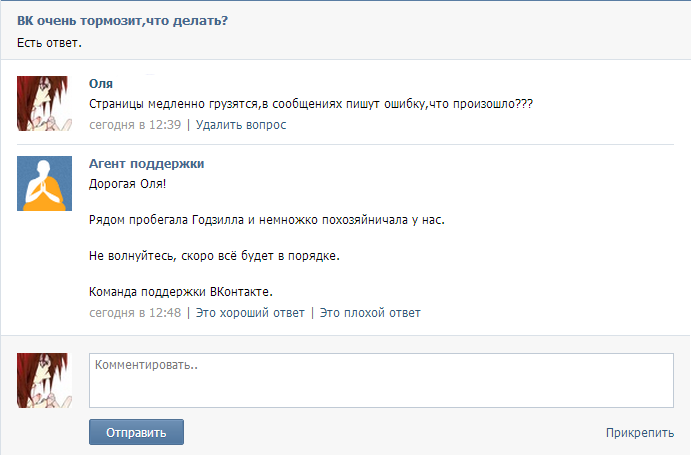The height and width of the screenshot is (455, 691).
Task: Click the 'Дорогая Оля!' greeting line
Action: pyautogui.click(x=127, y=183)
